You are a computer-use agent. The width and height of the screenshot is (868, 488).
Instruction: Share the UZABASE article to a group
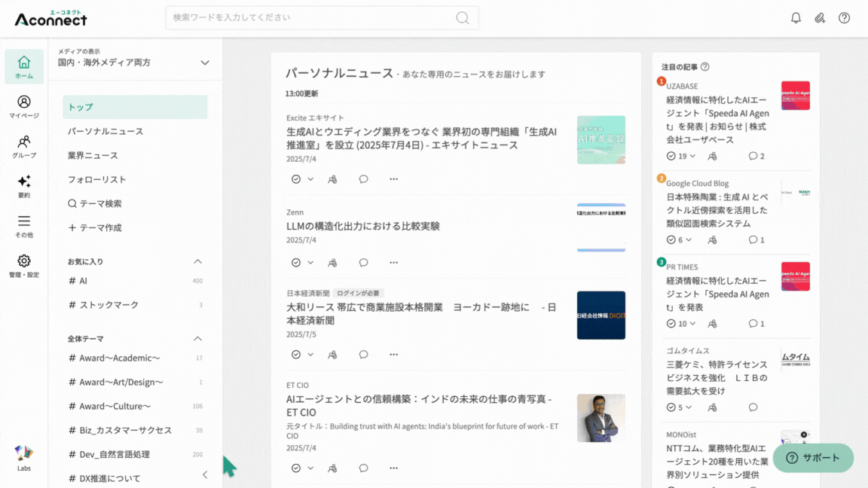(713, 156)
